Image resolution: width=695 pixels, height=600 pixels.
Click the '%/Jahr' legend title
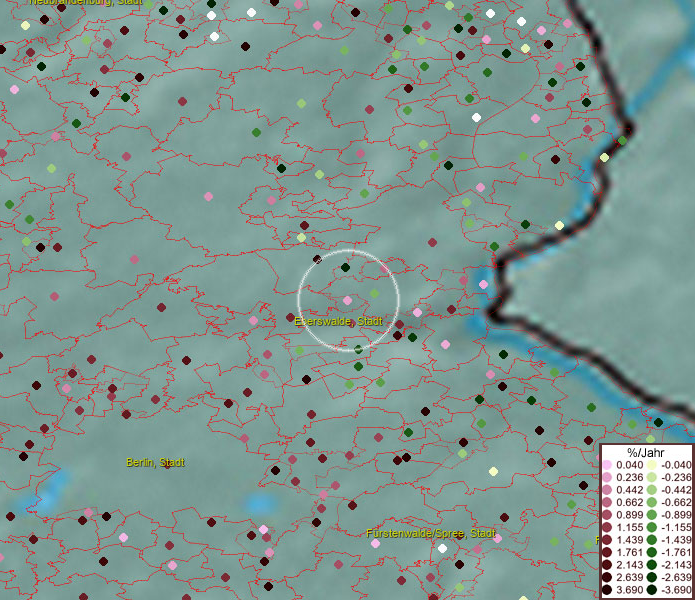[x=645, y=452]
